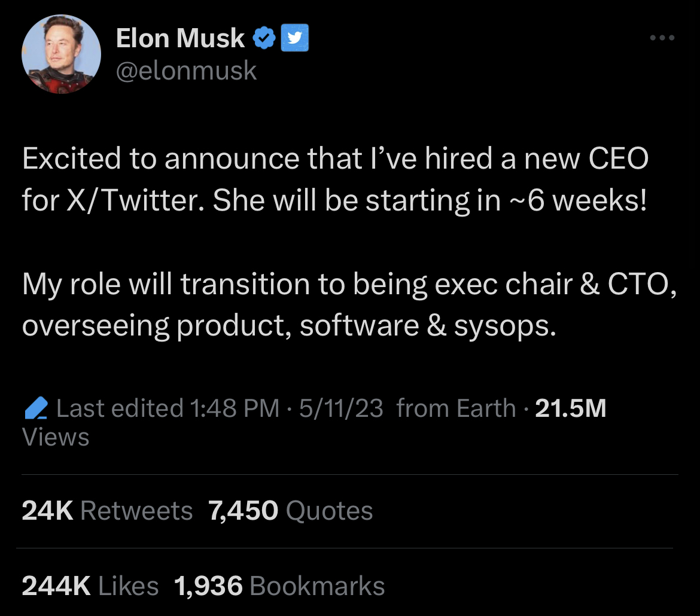Screen dimensions: 700x616
Task: Click the 'Views' label text
Action: click(56, 437)
